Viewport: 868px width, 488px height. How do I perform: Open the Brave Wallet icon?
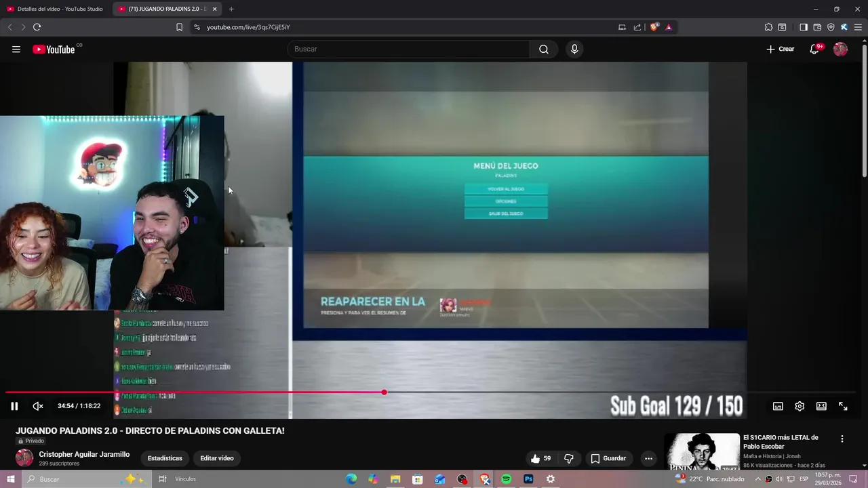tap(817, 27)
